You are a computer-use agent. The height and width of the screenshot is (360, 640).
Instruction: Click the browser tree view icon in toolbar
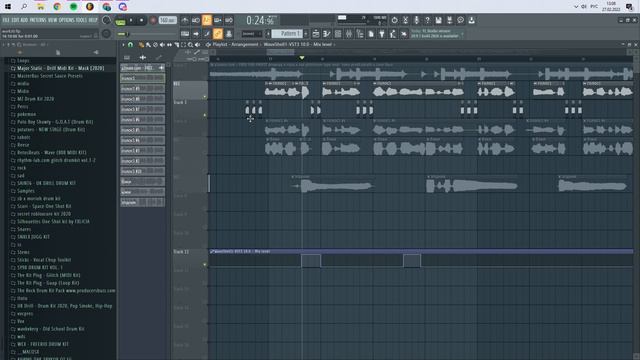coord(360,34)
